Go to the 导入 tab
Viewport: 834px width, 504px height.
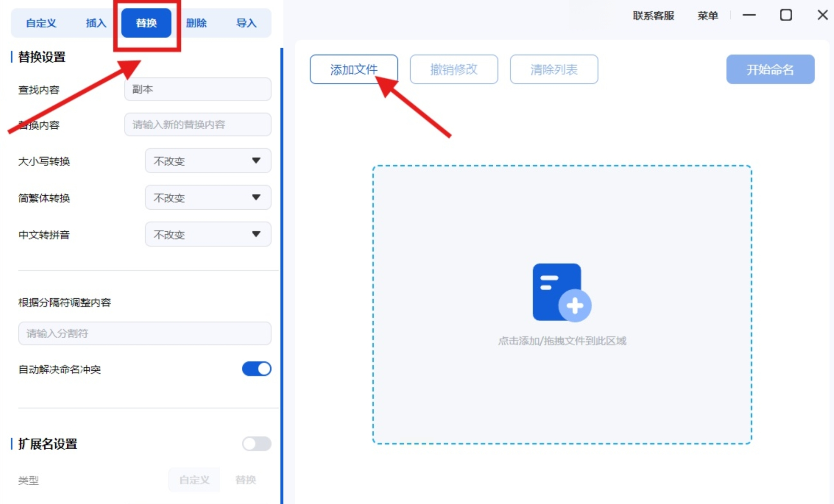[x=246, y=23]
